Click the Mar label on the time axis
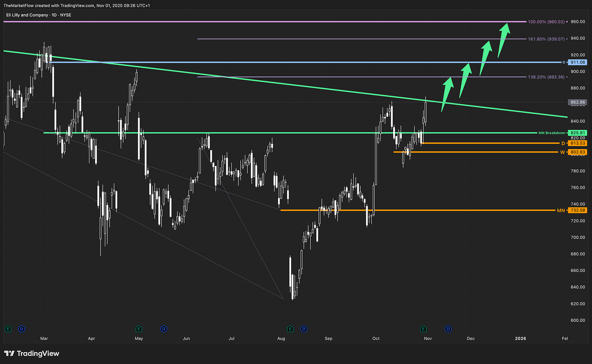Screen dimensions: 592x364 44,338
